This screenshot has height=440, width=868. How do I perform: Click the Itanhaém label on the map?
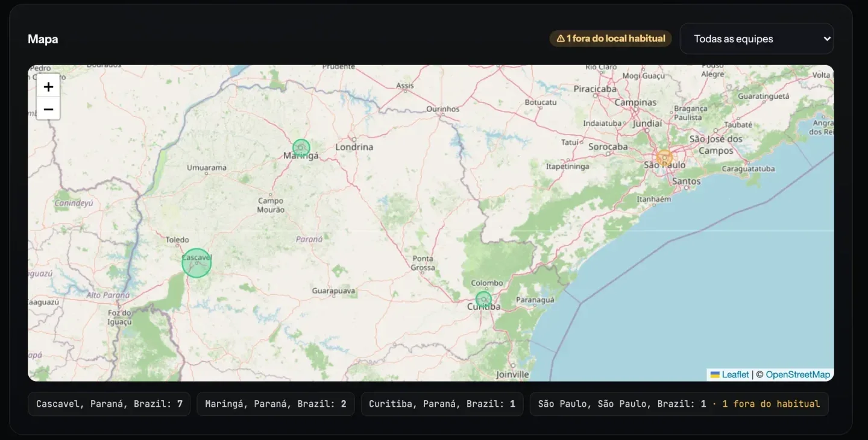[654, 199]
